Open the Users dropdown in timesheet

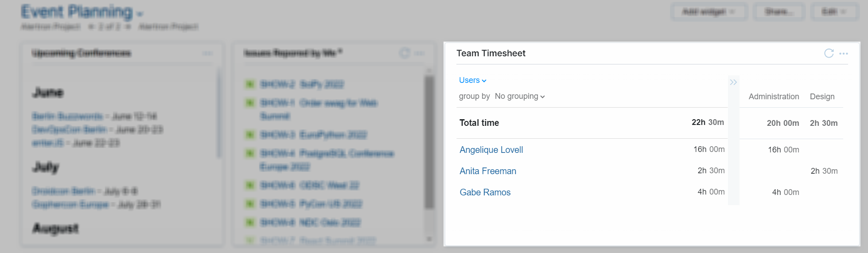pos(472,80)
